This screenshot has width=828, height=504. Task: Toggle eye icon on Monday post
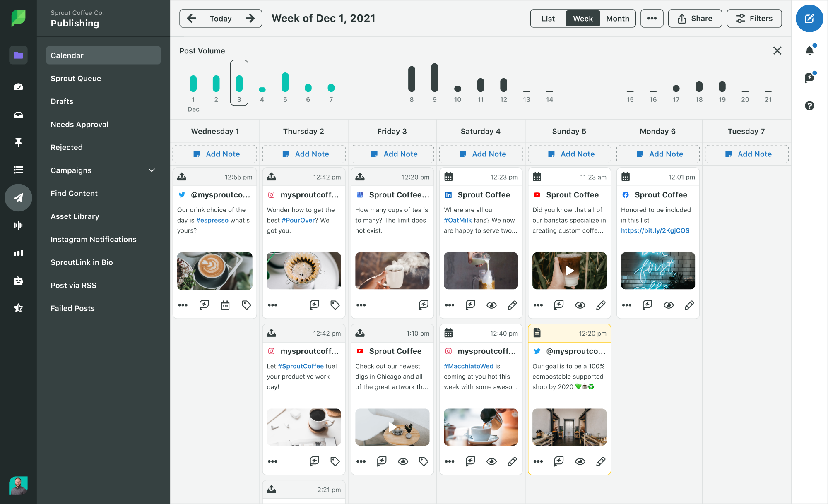point(669,305)
